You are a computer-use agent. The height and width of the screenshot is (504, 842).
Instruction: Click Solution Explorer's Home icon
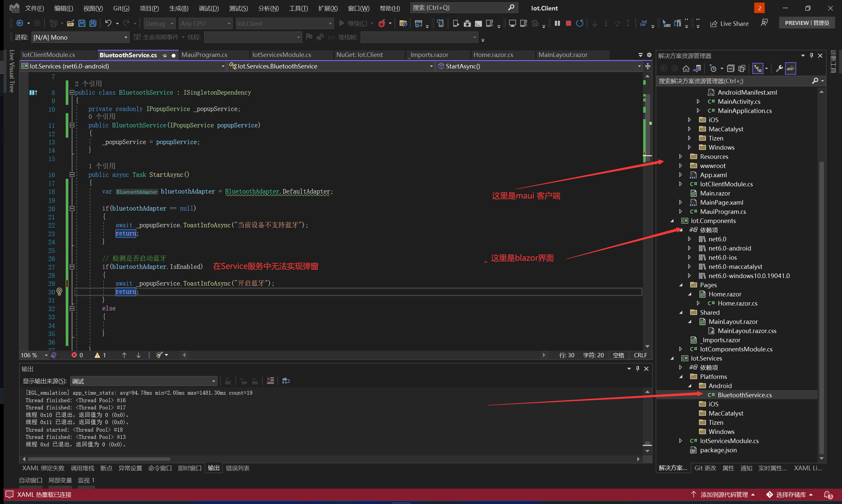686,68
